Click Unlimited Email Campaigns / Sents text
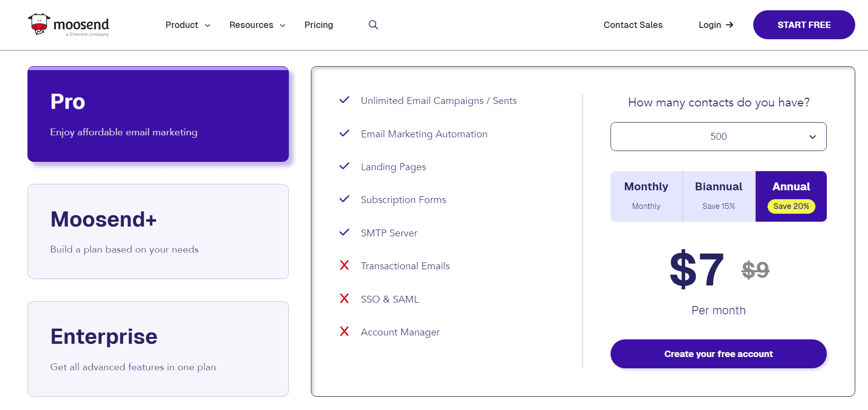The width and height of the screenshot is (868, 410). click(x=439, y=101)
